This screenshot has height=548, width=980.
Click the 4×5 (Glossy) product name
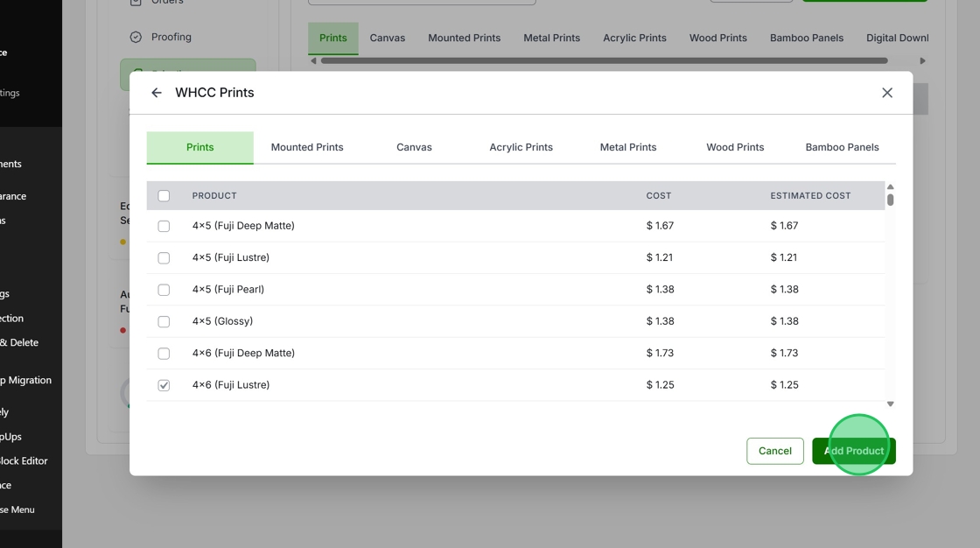[222, 321]
